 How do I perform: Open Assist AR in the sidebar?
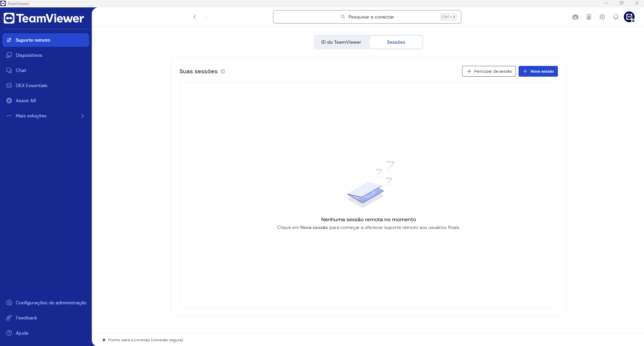(46, 101)
